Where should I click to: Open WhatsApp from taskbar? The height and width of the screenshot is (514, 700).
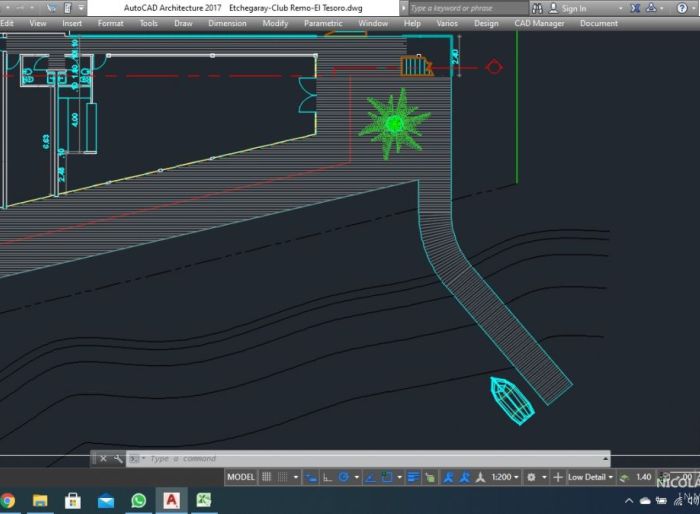pos(138,501)
